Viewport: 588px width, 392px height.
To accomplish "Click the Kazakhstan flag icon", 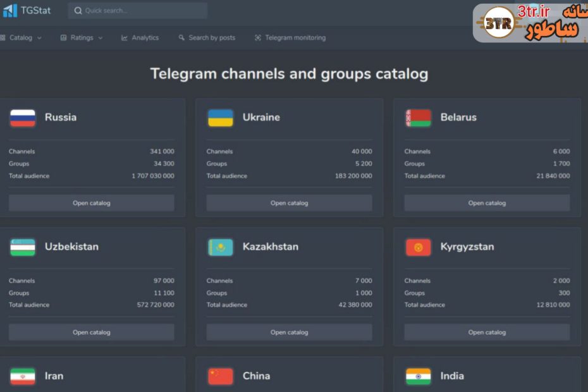I will (221, 247).
